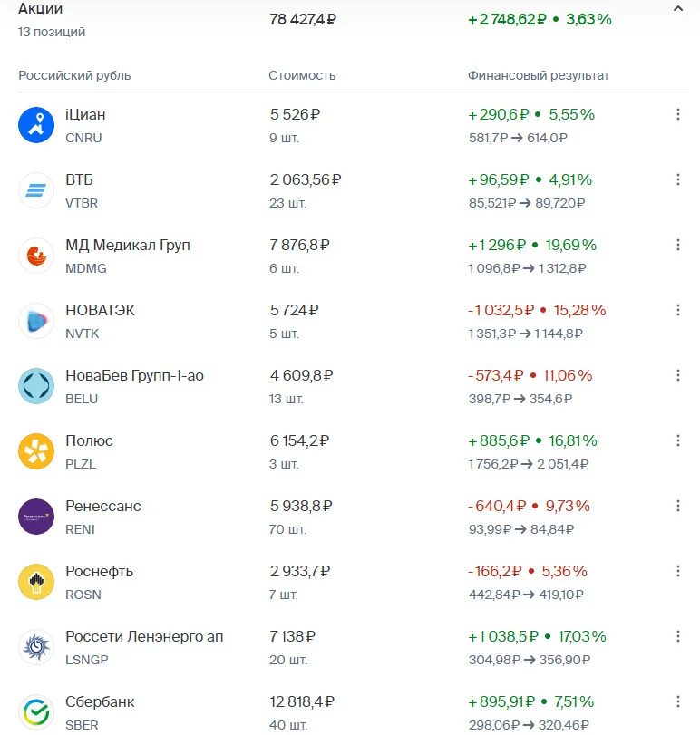Open the three-dot menu for МД Медикал Груп

(678, 245)
